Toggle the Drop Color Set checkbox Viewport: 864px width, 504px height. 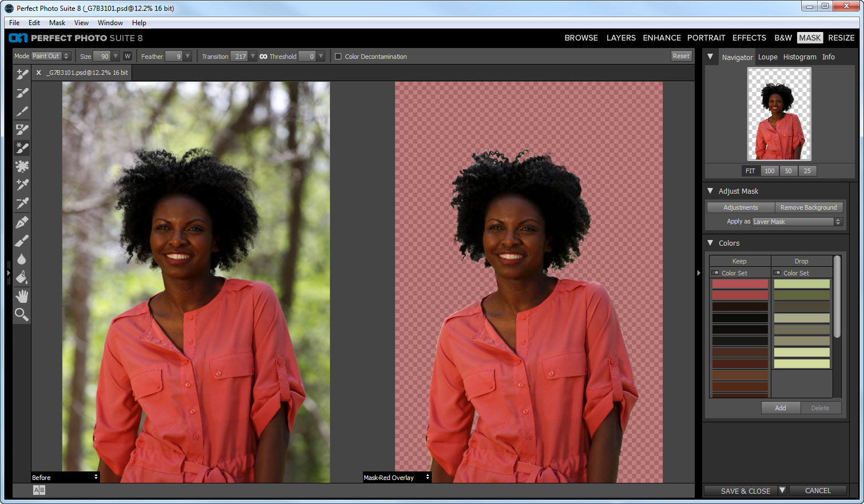coord(777,273)
